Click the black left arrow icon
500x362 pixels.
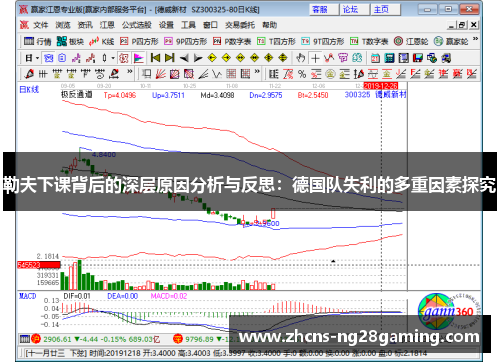184,58
